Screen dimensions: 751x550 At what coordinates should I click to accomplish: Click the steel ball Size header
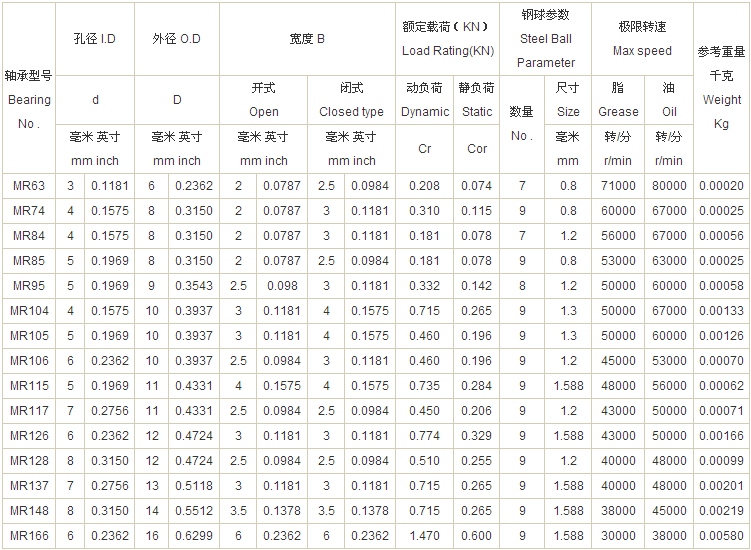click(568, 100)
